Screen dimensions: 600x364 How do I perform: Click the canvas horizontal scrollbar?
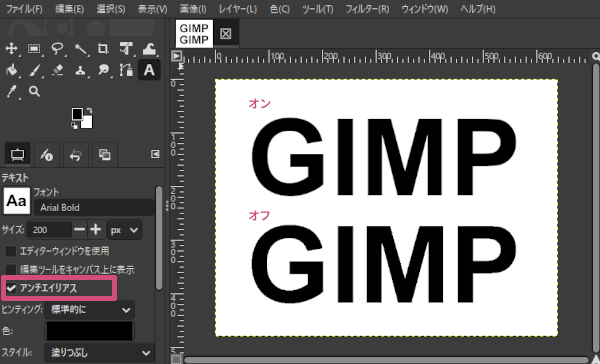(386, 360)
